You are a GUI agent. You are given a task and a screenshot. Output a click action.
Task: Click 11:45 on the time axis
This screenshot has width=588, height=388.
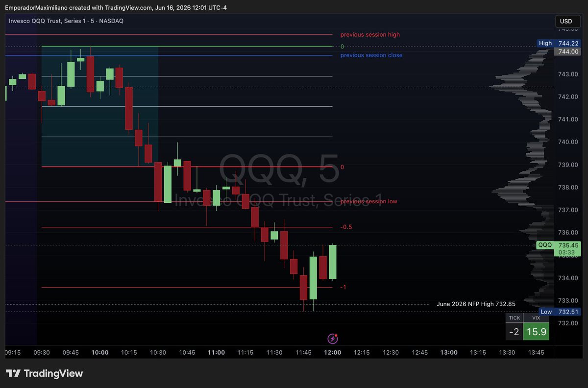tap(303, 353)
